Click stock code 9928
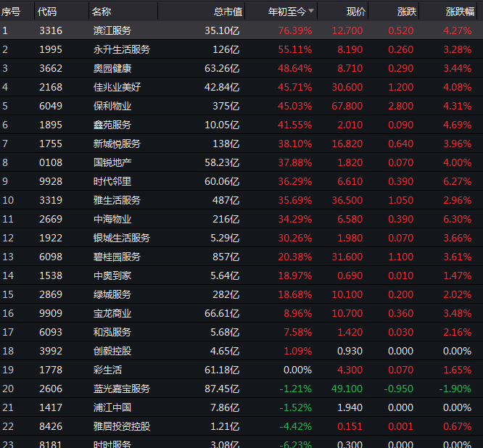 [x=51, y=181]
